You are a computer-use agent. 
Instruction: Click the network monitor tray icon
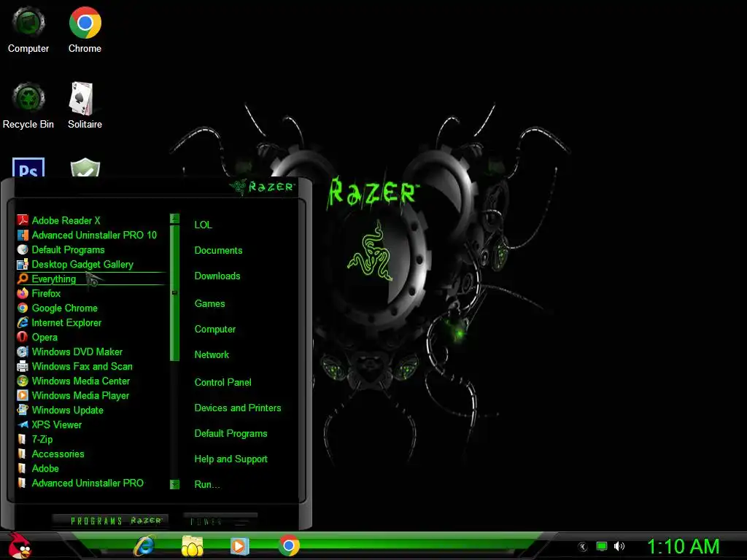click(602, 546)
